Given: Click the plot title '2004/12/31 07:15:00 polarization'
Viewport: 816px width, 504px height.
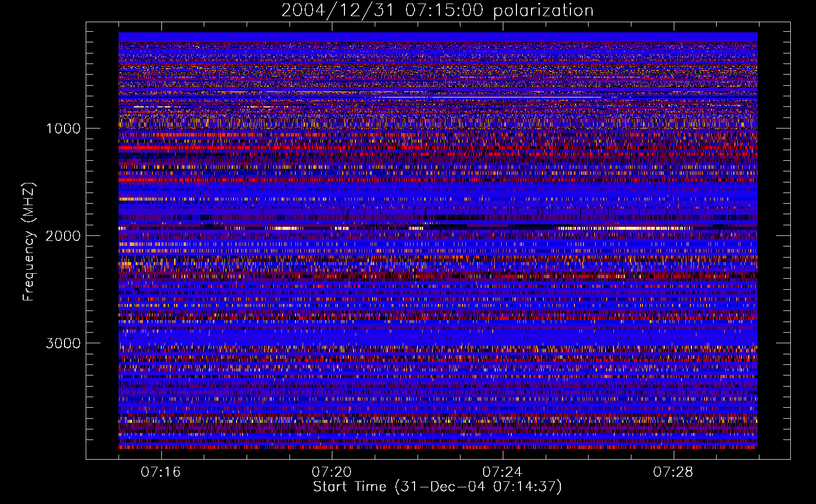Looking at the screenshot, I should 437,10.
